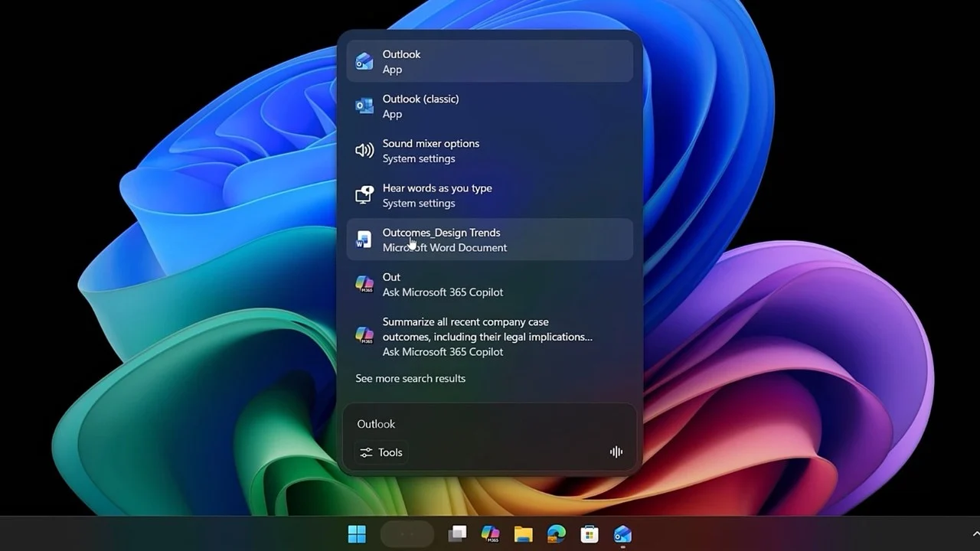The image size is (980, 551).
Task: Open Microsoft Store from the taskbar
Action: (x=590, y=533)
